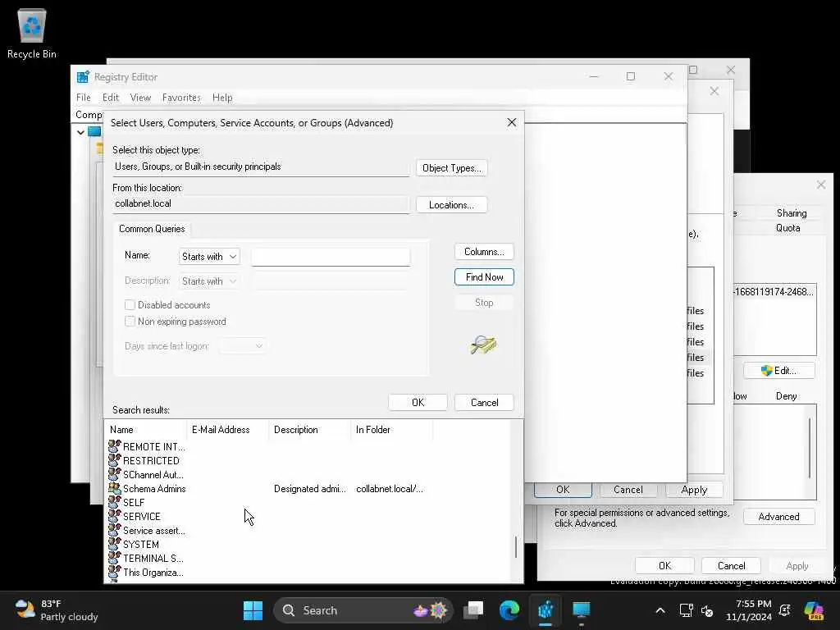The image size is (840, 630).
Task: Open the Description 'Starts with' dropdown
Action: [x=209, y=281]
